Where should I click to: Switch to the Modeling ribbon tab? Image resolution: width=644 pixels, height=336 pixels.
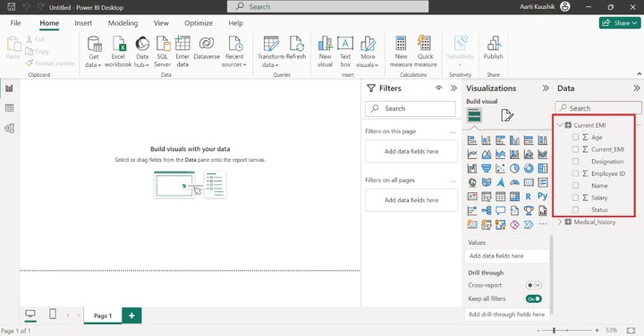[123, 23]
